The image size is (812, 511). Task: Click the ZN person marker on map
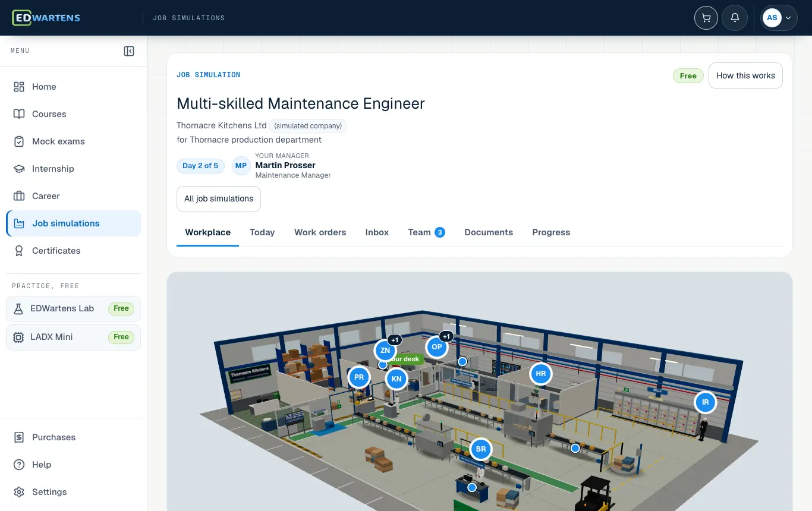[385, 351]
